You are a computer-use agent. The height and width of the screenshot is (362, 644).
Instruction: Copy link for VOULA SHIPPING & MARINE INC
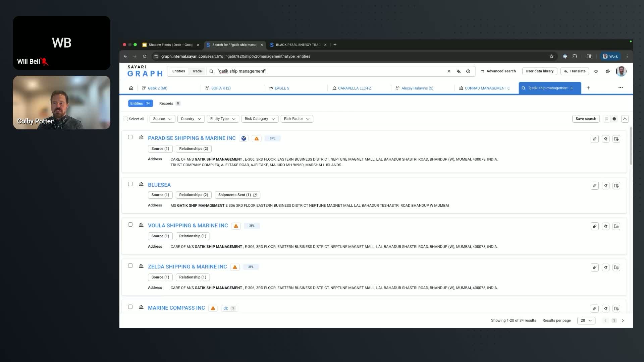(x=595, y=226)
